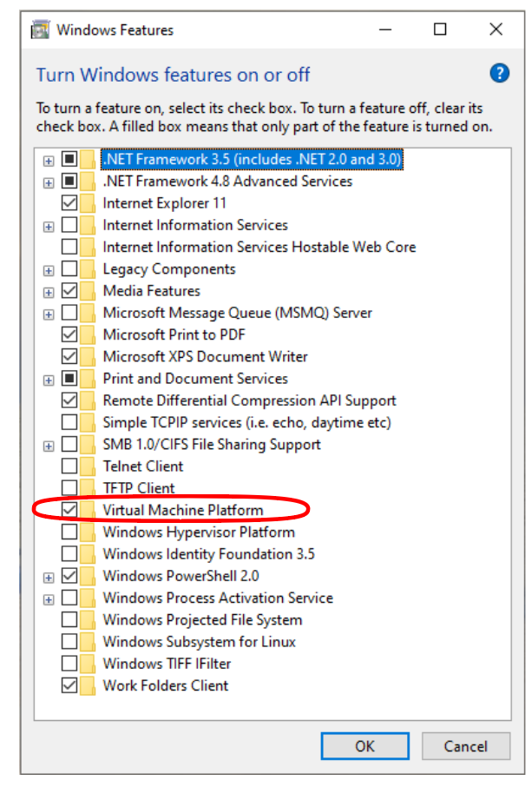This screenshot has height=787, width=532.
Task: Click the folder icon next to Telnet Client
Action: coord(88,466)
